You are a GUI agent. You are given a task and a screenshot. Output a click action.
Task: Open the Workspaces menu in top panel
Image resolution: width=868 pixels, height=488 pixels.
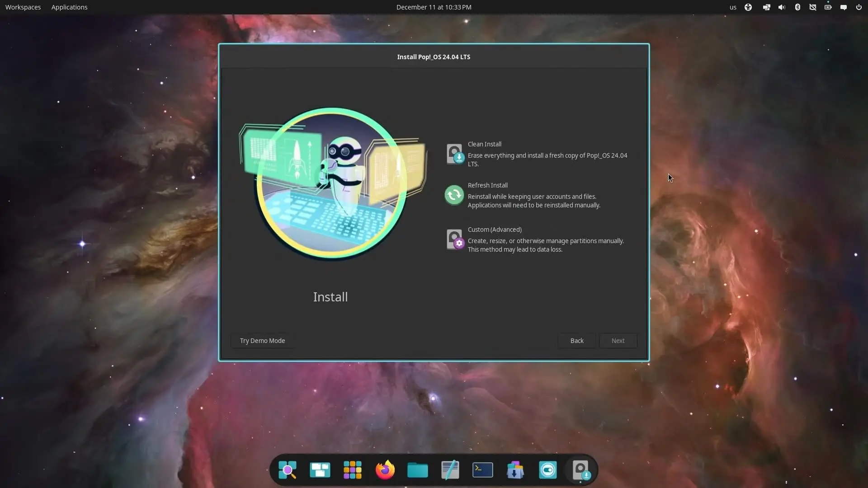pyautogui.click(x=23, y=7)
